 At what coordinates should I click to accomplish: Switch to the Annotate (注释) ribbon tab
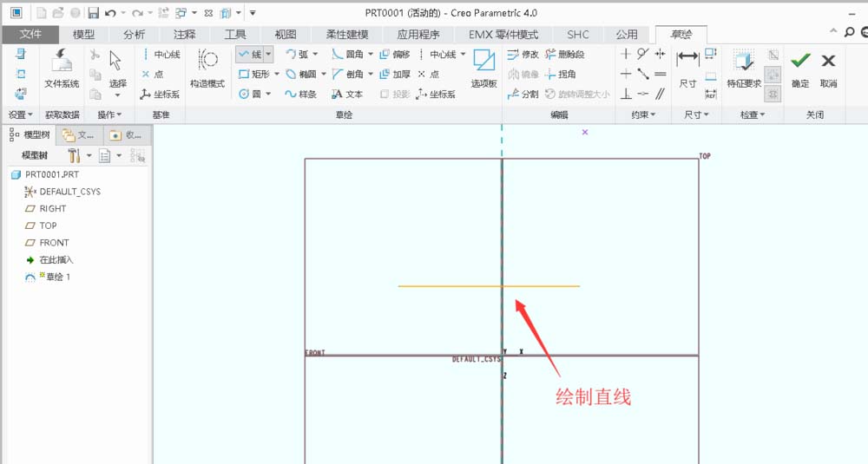[x=184, y=35]
